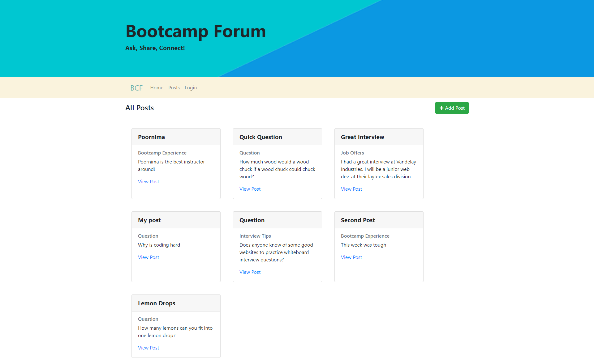
Task: Open View Post in Second Post card
Action: (x=351, y=257)
